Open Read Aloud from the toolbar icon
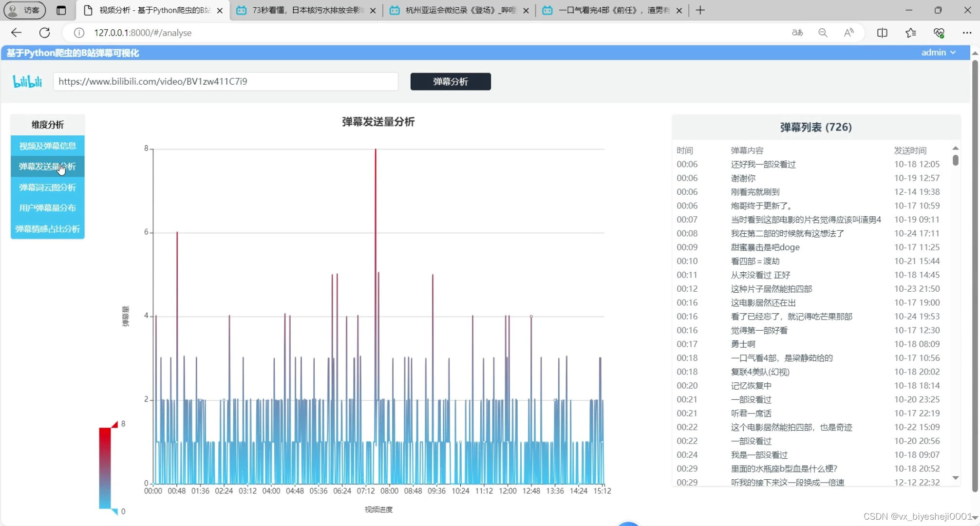Viewport: 980px width, 526px height. [x=848, y=33]
